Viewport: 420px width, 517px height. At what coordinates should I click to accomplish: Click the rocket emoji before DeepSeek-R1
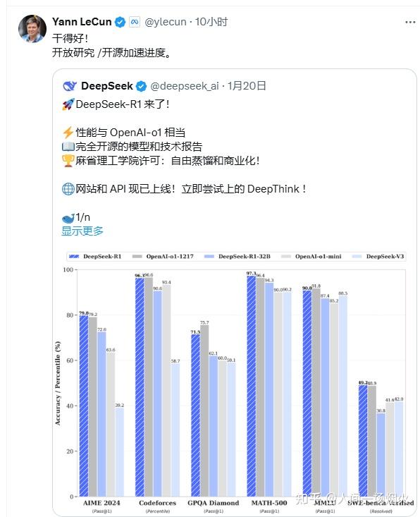pos(68,104)
